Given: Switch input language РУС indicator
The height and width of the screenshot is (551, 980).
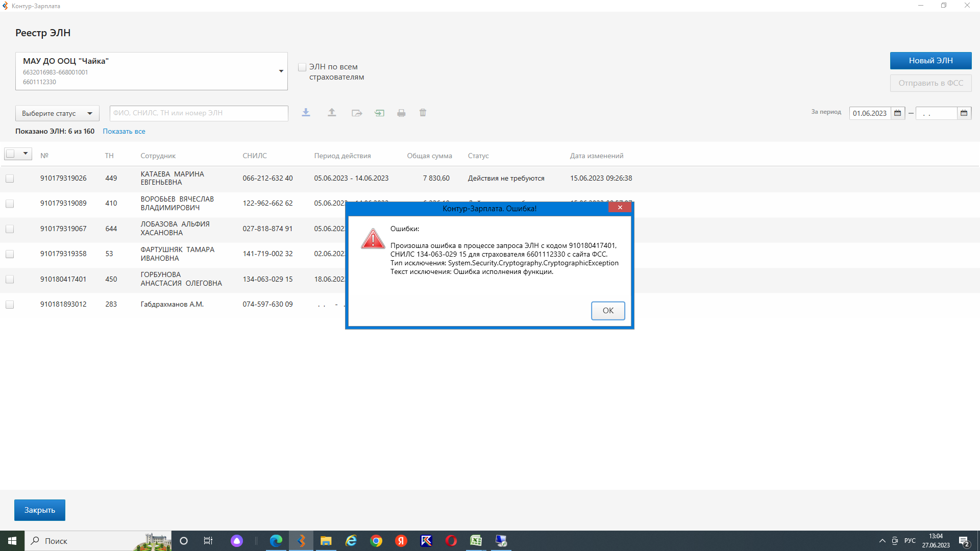Looking at the screenshot, I should click(910, 541).
